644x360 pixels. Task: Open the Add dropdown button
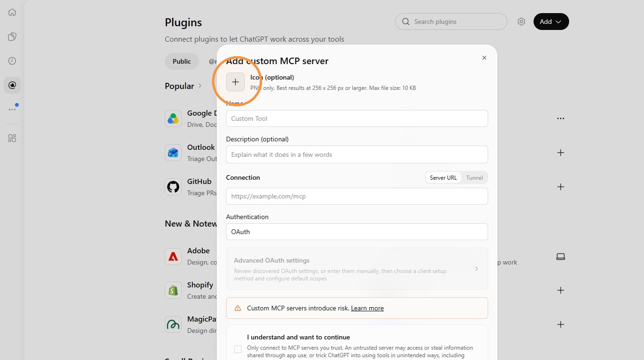click(551, 22)
